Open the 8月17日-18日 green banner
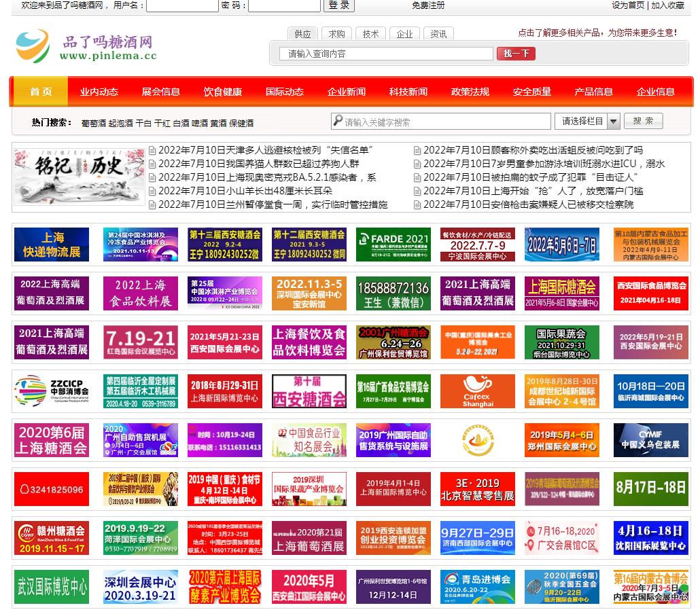700x612 pixels. pos(651,489)
